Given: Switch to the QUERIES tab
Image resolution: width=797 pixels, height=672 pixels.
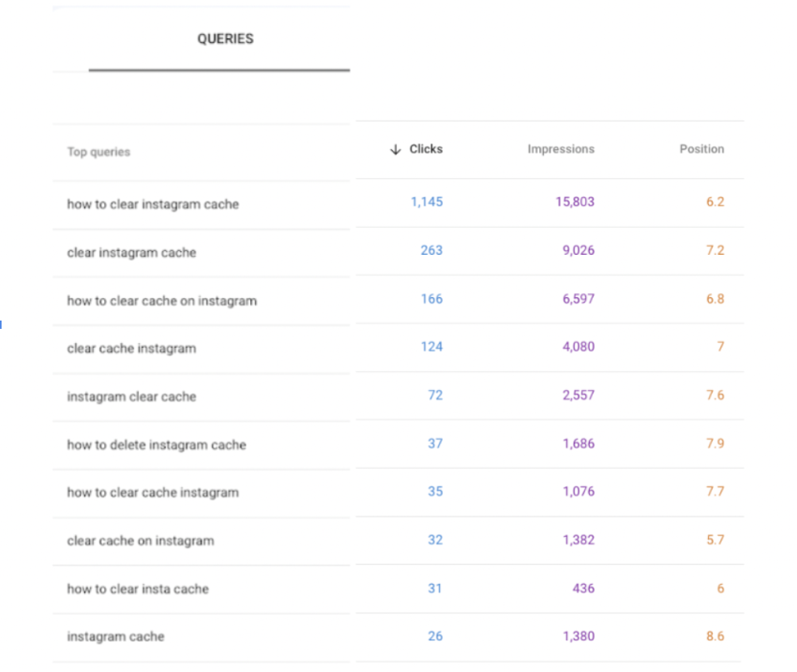Looking at the screenshot, I should click(x=225, y=38).
